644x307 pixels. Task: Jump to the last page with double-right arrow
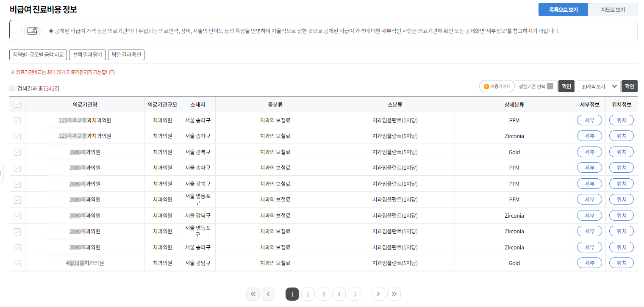click(394, 294)
